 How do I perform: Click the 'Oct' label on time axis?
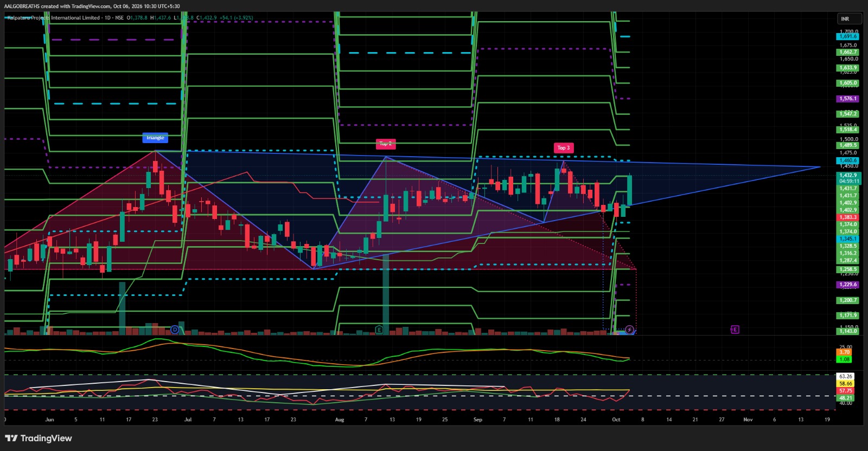point(616,419)
